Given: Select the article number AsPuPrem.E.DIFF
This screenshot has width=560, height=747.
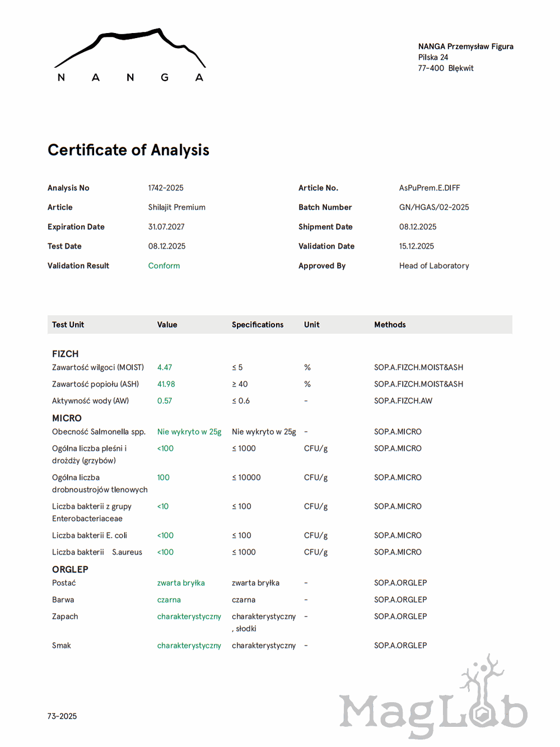Looking at the screenshot, I should [x=430, y=188].
